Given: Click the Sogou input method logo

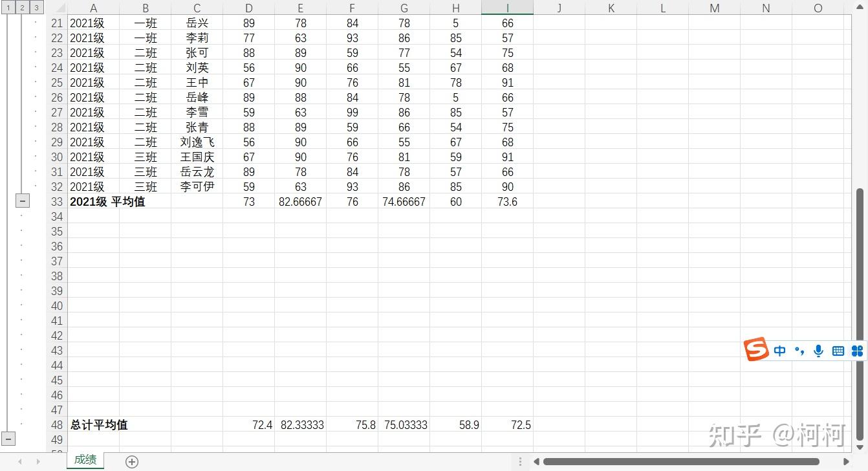Looking at the screenshot, I should [755, 350].
